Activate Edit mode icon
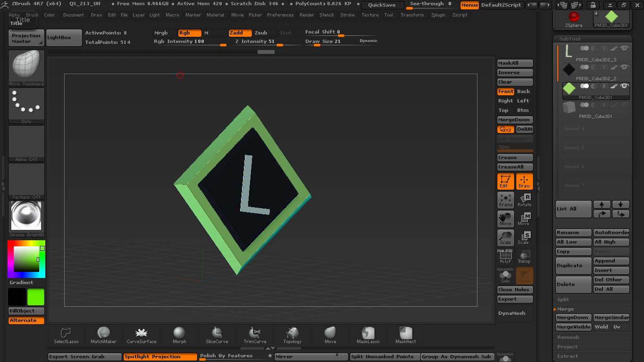 tap(505, 181)
